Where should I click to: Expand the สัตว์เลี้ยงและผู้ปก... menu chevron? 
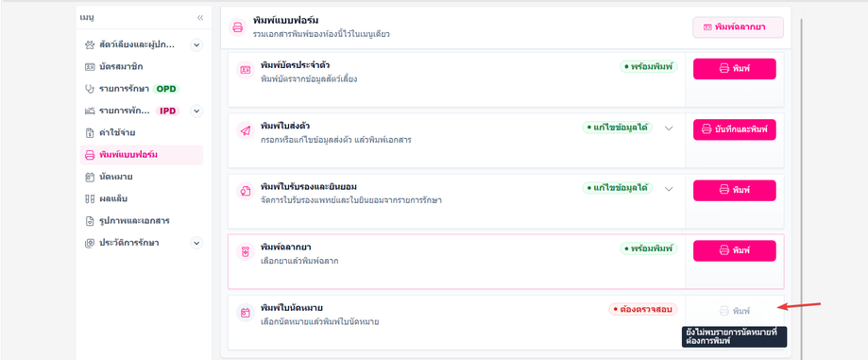196,44
